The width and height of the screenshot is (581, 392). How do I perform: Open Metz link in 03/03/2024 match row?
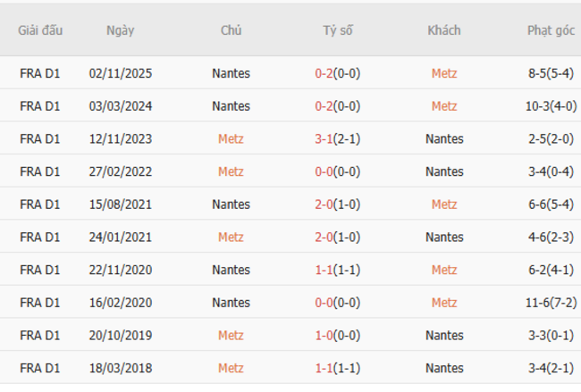(444, 106)
